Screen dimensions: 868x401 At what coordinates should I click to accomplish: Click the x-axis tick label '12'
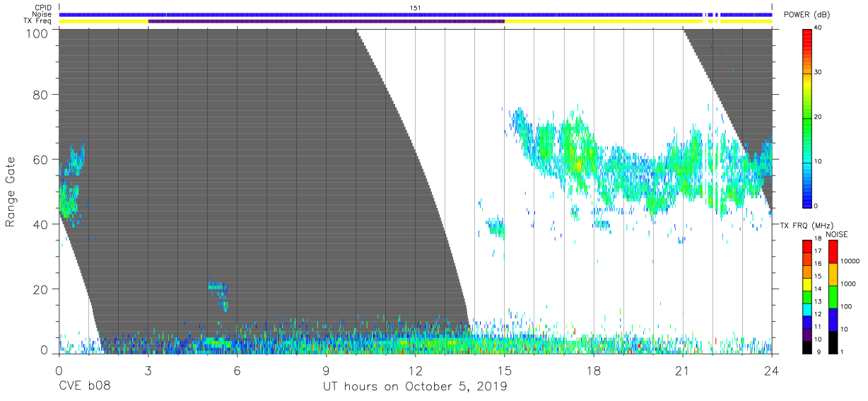point(415,371)
